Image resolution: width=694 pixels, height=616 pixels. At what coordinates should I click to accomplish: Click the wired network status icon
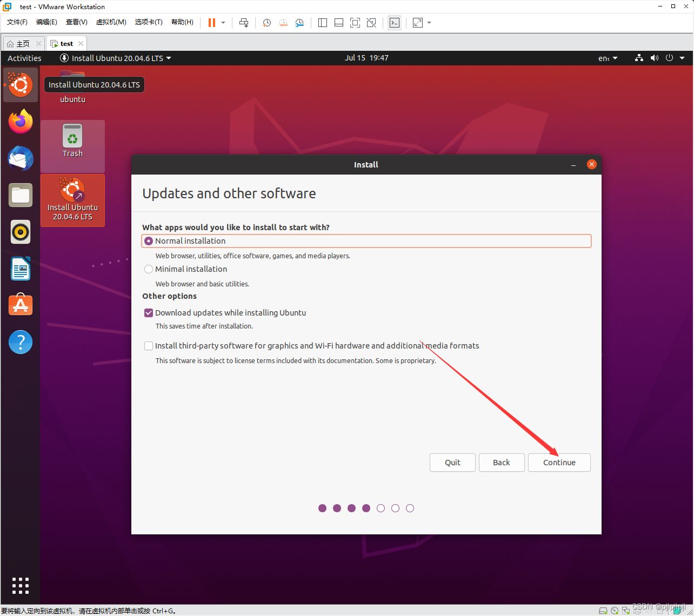[x=639, y=58]
